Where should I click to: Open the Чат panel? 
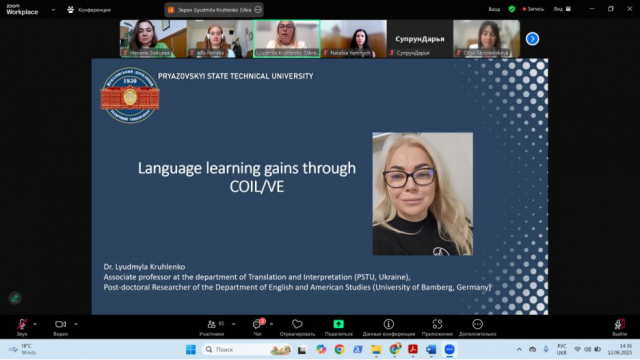(x=258, y=327)
